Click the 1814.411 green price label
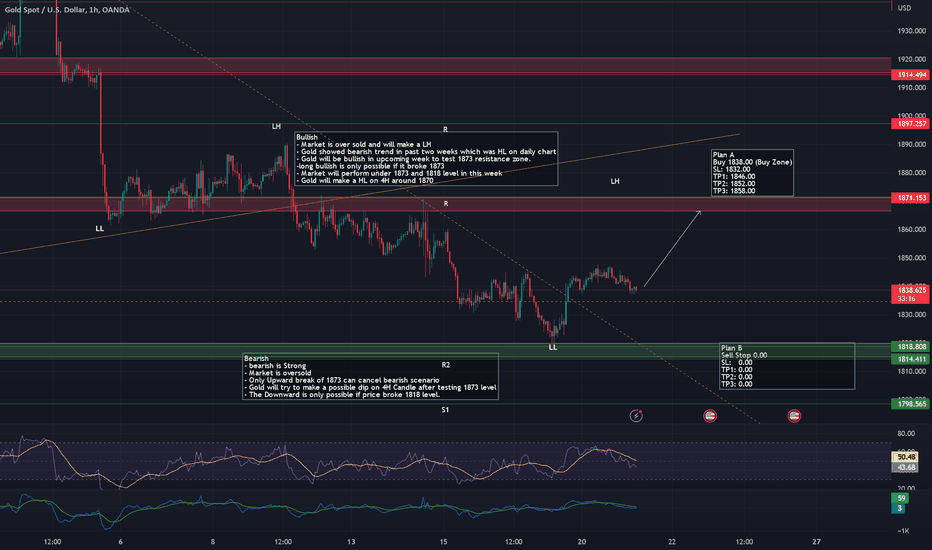Viewport: 932px width, 550px height. 911,359
